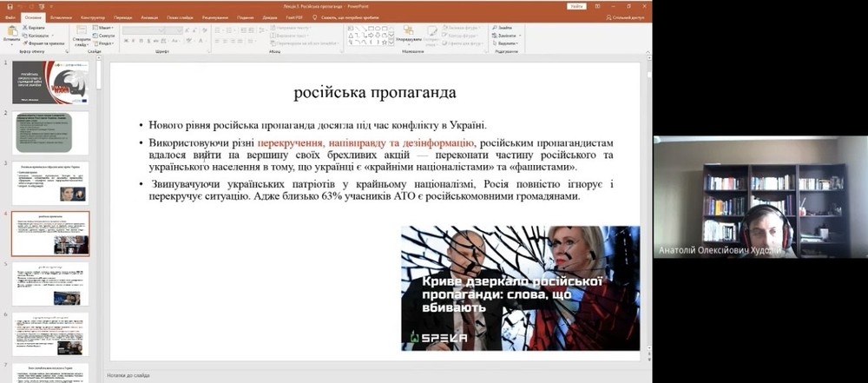Open ribbon display options icon
Screen dimensions: 868x383
point(597,6)
